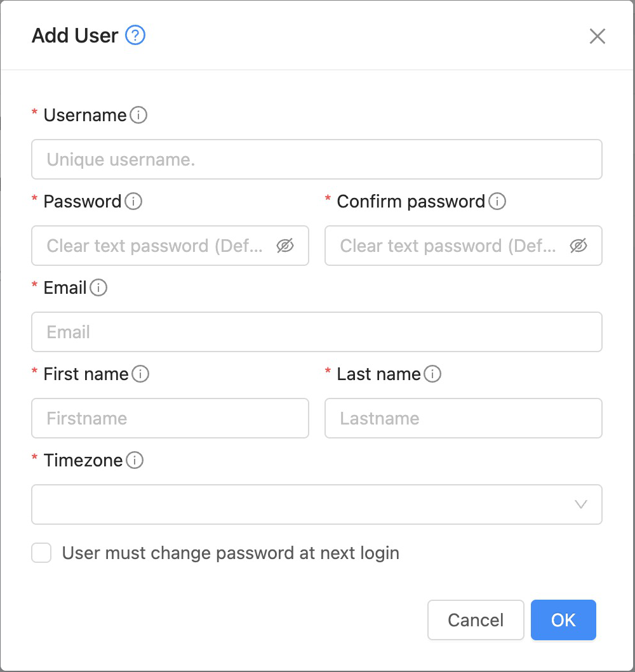Close the Add User dialog with X
This screenshot has height=672, width=635.
(597, 36)
